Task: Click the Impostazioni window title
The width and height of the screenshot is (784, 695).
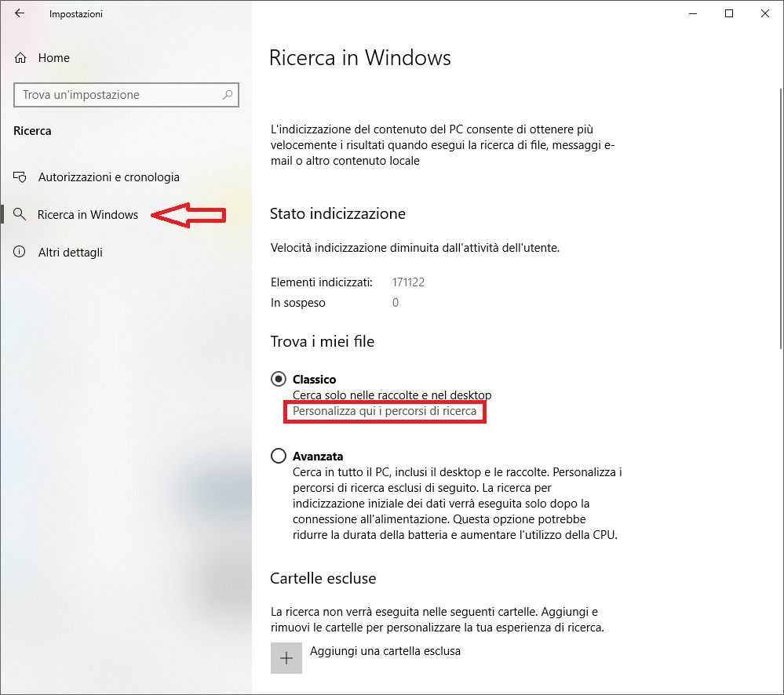Action: (x=76, y=14)
